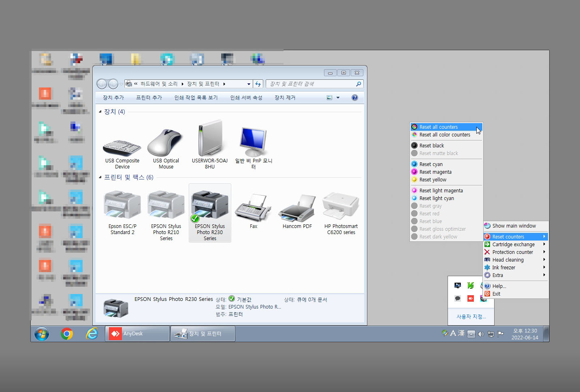Pick the Reset black counter option
The image size is (580, 392).
click(x=446, y=145)
